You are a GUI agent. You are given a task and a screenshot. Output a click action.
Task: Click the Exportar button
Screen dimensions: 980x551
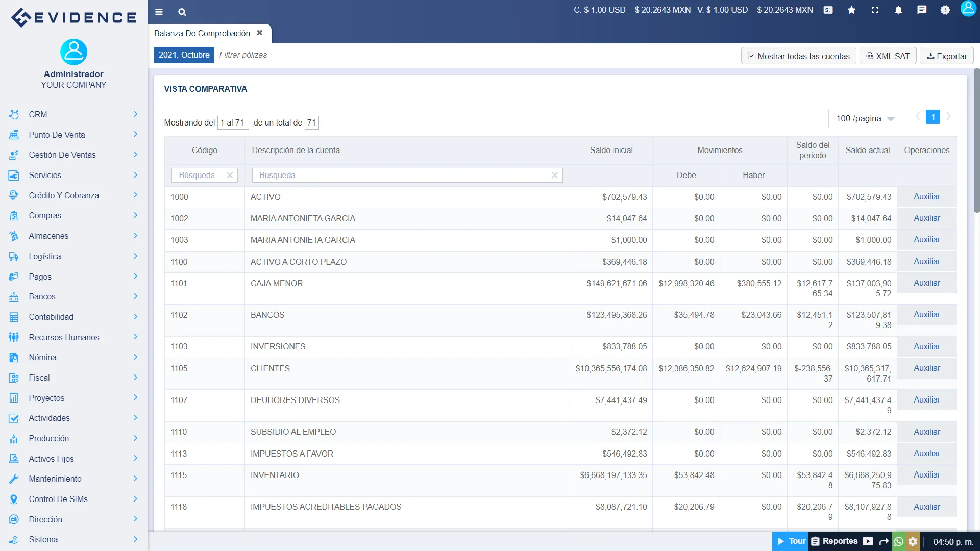(x=947, y=56)
